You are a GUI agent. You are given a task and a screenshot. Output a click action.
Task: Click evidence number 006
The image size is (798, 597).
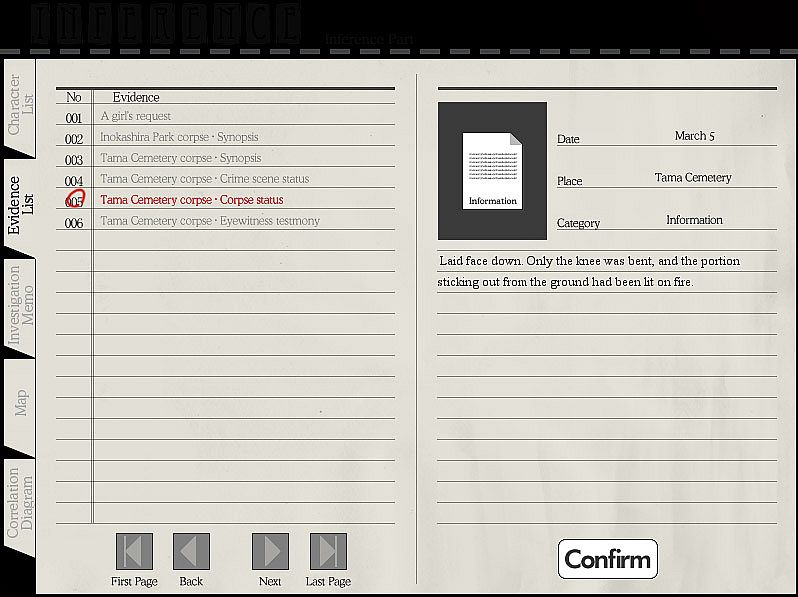(74, 223)
